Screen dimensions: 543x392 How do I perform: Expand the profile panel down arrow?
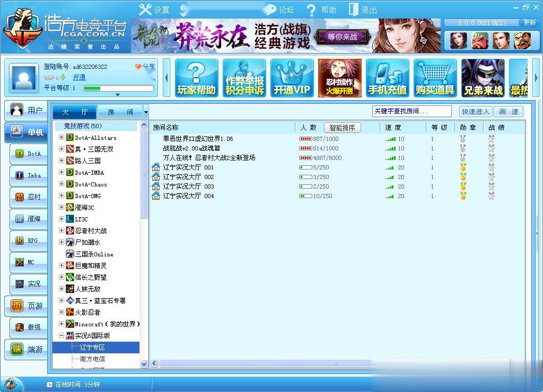(118, 94)
